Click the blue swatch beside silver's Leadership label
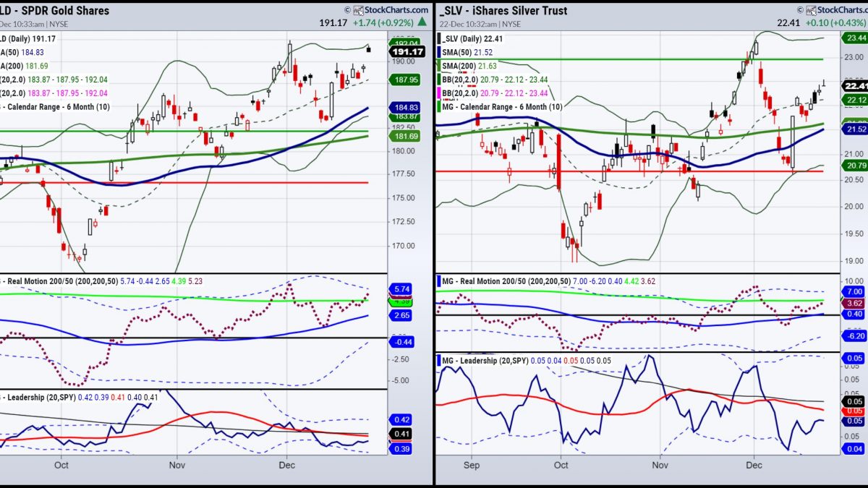This screenshot has width=868, height=488. coord(440,359)
